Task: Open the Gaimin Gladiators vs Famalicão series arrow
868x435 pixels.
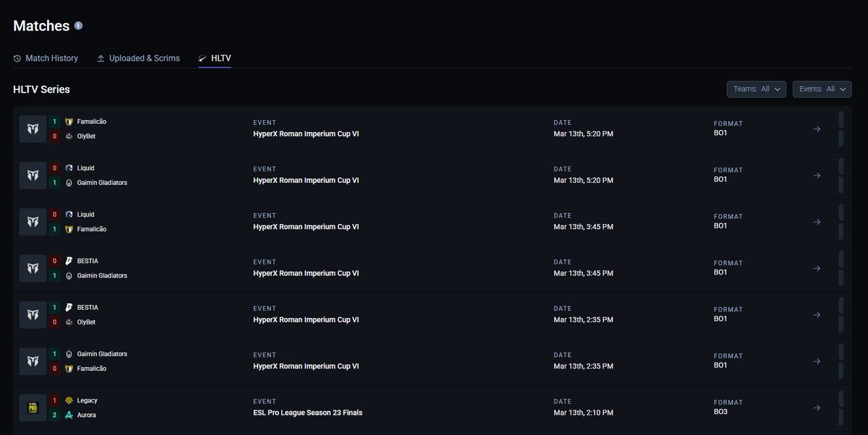Action: pyautogui.click(x=817, y=361)
